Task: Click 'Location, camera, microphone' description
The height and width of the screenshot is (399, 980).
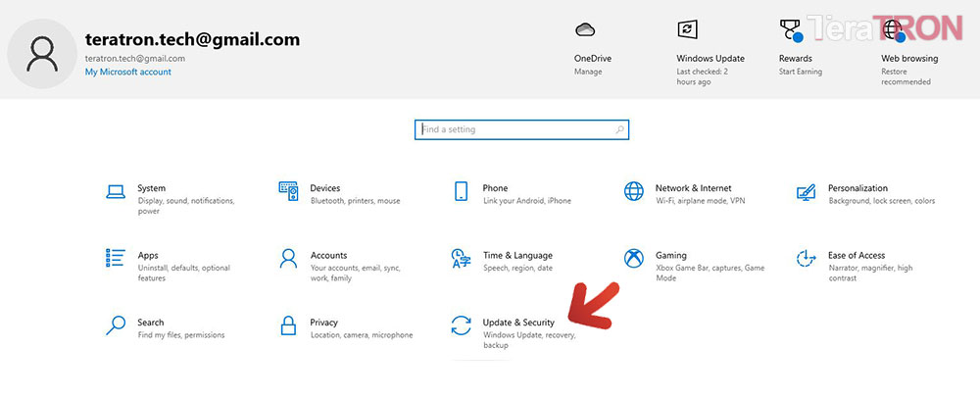Action: point(362,336)
